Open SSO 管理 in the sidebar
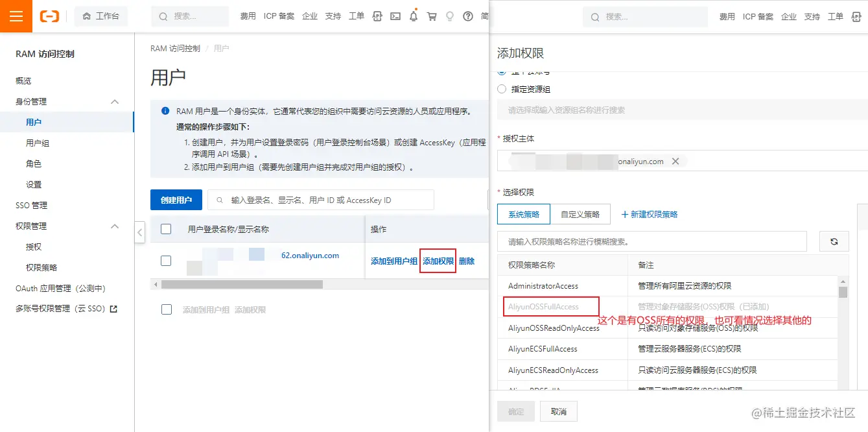868x432 pixels. 32,205
